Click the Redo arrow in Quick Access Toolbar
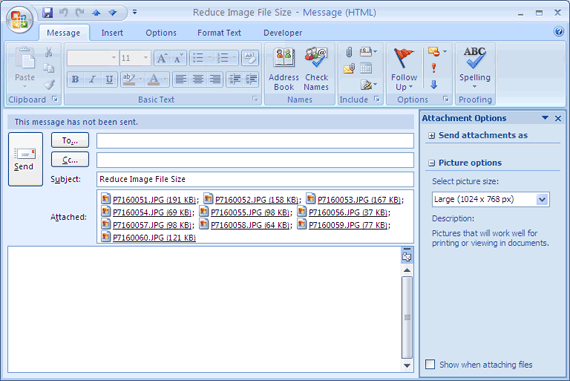570x381 pixels. tap(80, 13)
